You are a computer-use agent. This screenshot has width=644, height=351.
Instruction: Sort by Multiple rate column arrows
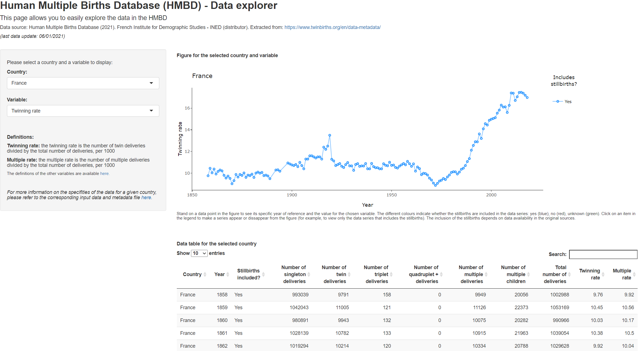tap(634, 274)
